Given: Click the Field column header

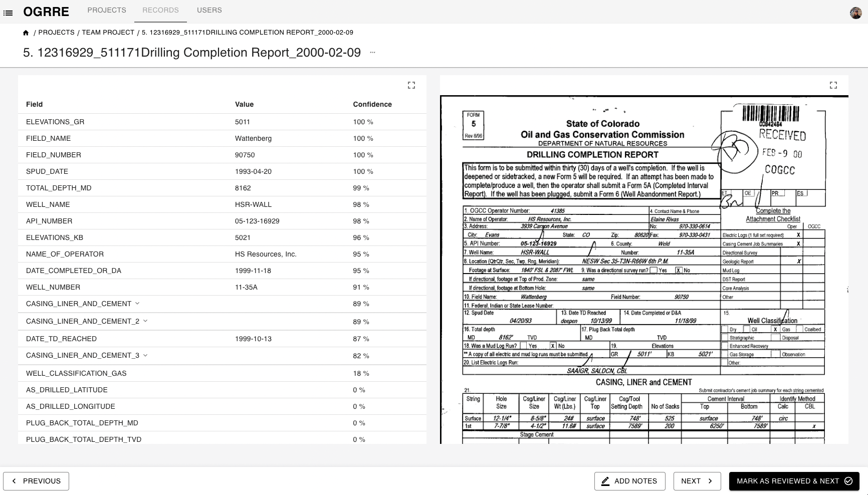Looking at the screenshot, I should tap(34, 104).
